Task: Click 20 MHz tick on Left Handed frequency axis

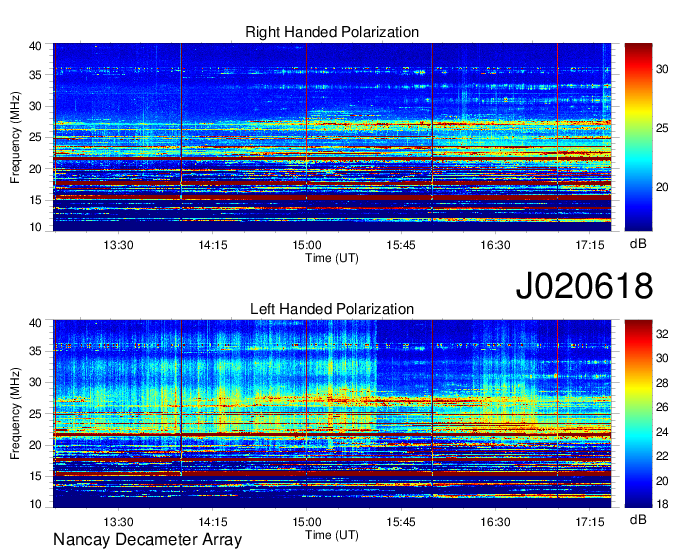Action: coord(35,445)
